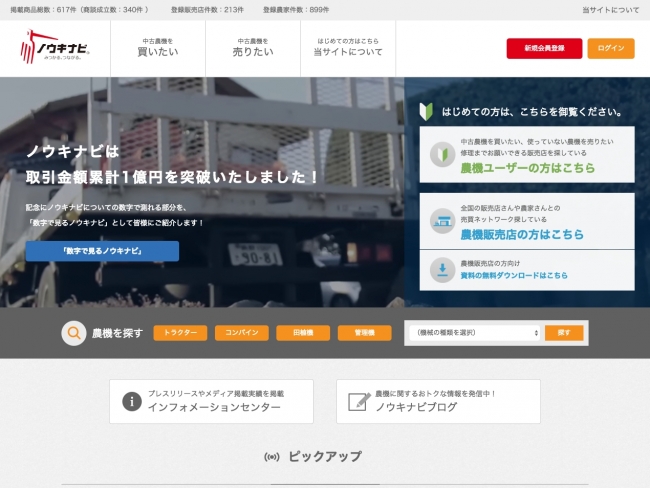Click the 登録農家件数 899件 text
Image resolution: width=650 pixels, height=488 pixels.
tap(296, 10)
